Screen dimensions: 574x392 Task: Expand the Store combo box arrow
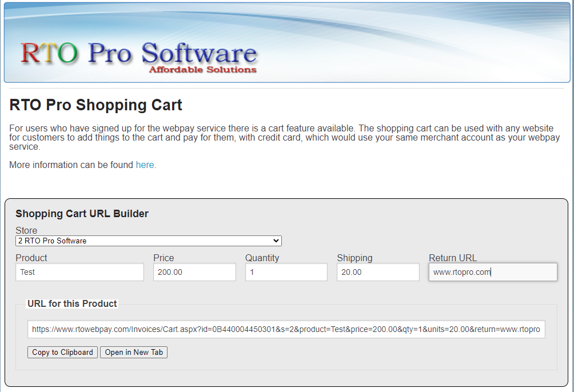tap(277, 241)
